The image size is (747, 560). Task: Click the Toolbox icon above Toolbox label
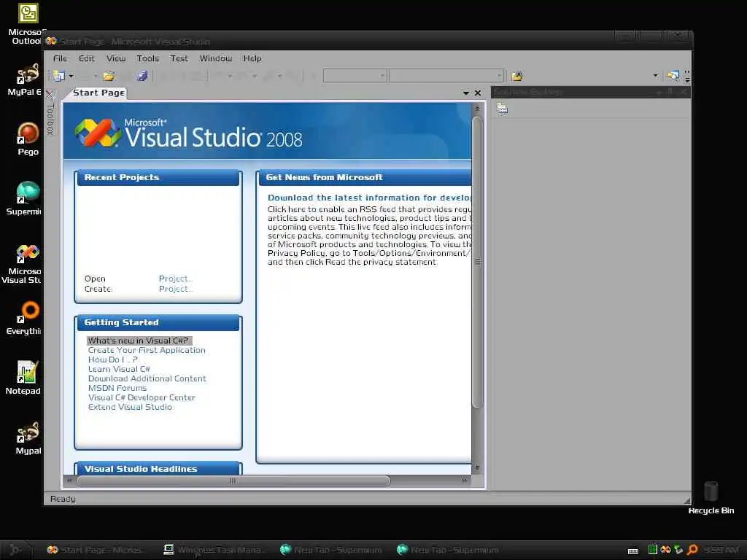pyautogui.click(x=50, y=94)
